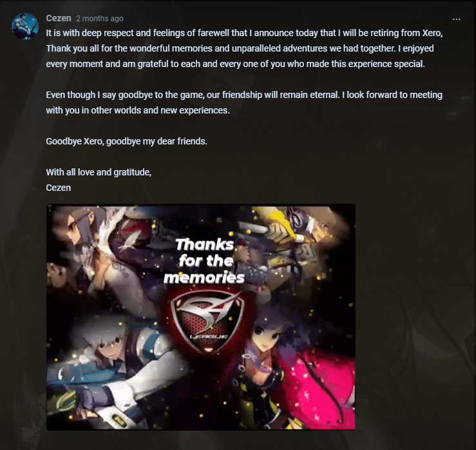Click the Cezen username at the top
Viewport: 476px width, 450px height.
(x=59, y=18)
